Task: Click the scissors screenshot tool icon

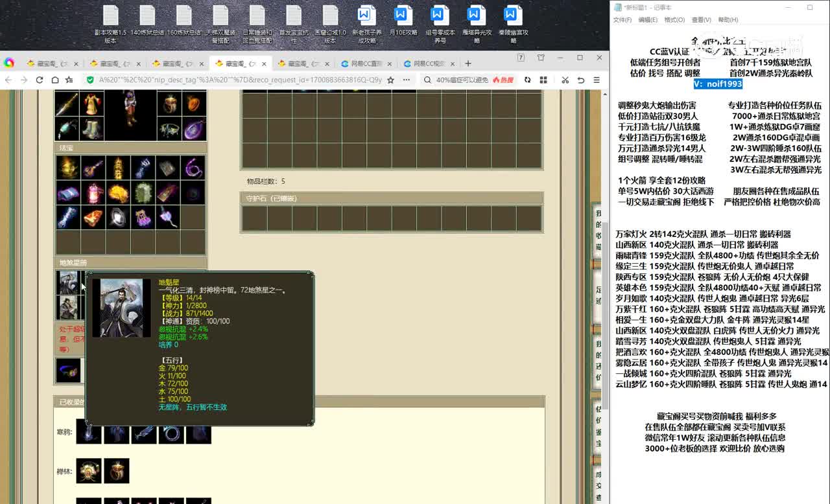Action: [x=565, y=80]
